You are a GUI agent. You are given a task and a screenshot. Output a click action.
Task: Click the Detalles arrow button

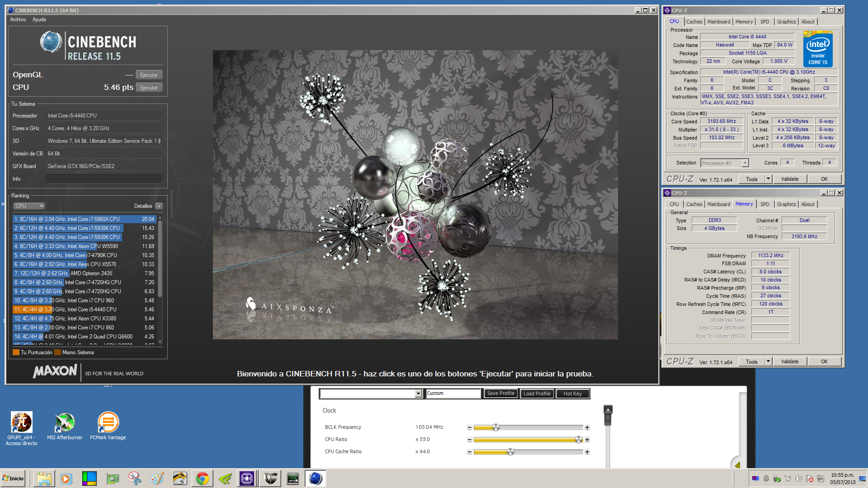(x=159, y=206)
